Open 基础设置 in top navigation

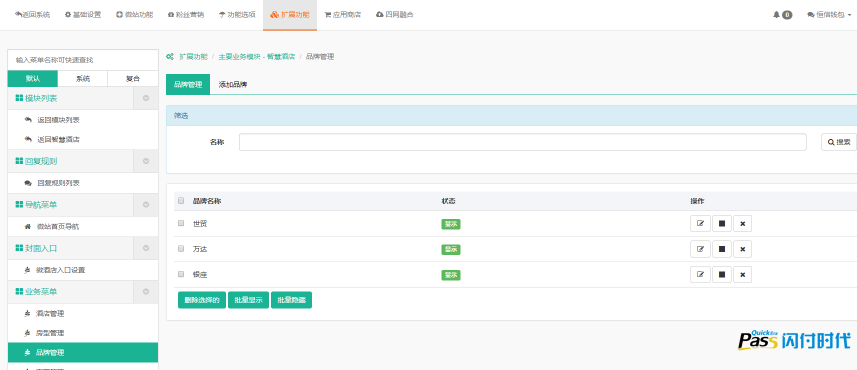click(83, 15)
